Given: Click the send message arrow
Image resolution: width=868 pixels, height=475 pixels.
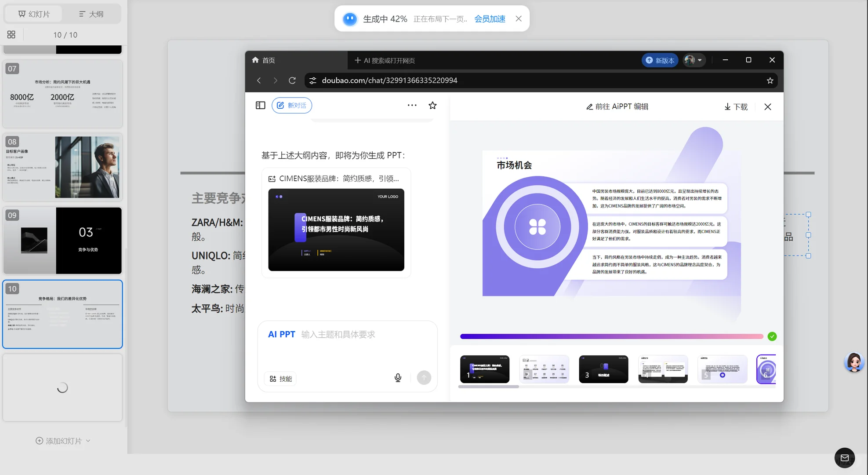Looking at the screenshot, I should click(423, 377).
